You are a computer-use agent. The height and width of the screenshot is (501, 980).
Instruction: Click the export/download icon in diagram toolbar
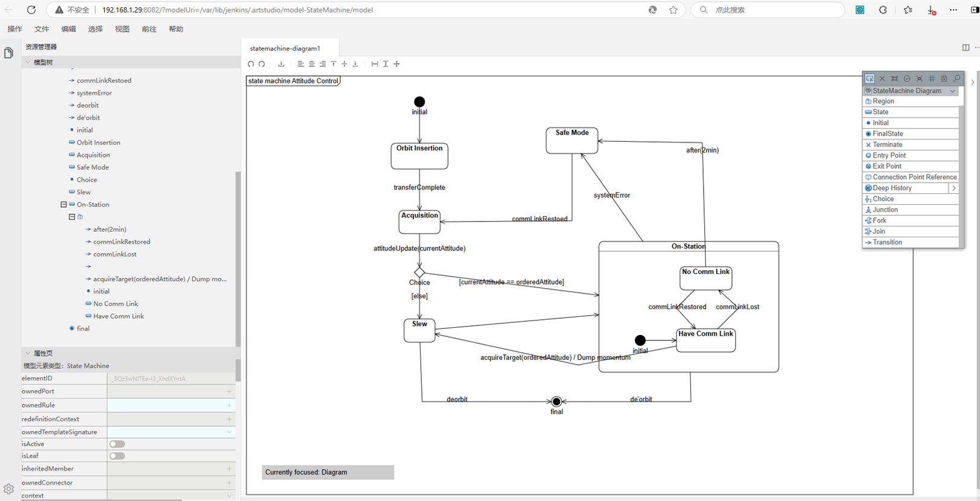click(281, 64)
